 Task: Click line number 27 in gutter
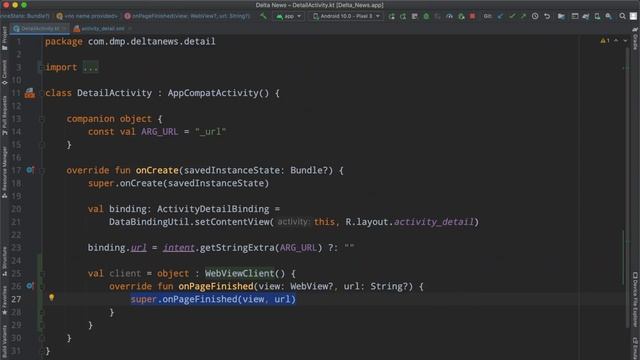(16, 299)
